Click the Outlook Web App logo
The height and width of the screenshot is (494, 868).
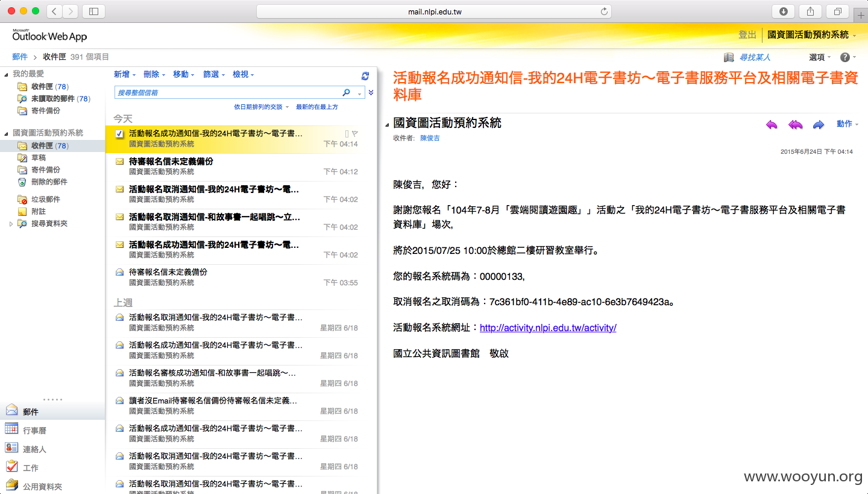(49, 36)
